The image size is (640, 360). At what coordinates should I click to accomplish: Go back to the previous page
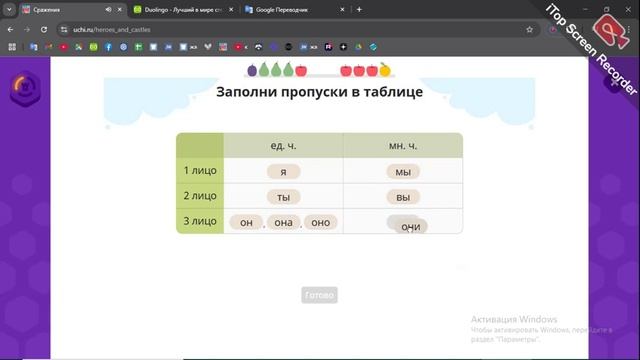(10, 29)
